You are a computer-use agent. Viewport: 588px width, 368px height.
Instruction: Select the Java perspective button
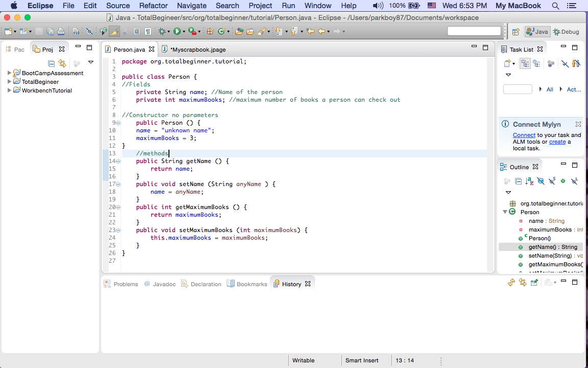[537, 32]
